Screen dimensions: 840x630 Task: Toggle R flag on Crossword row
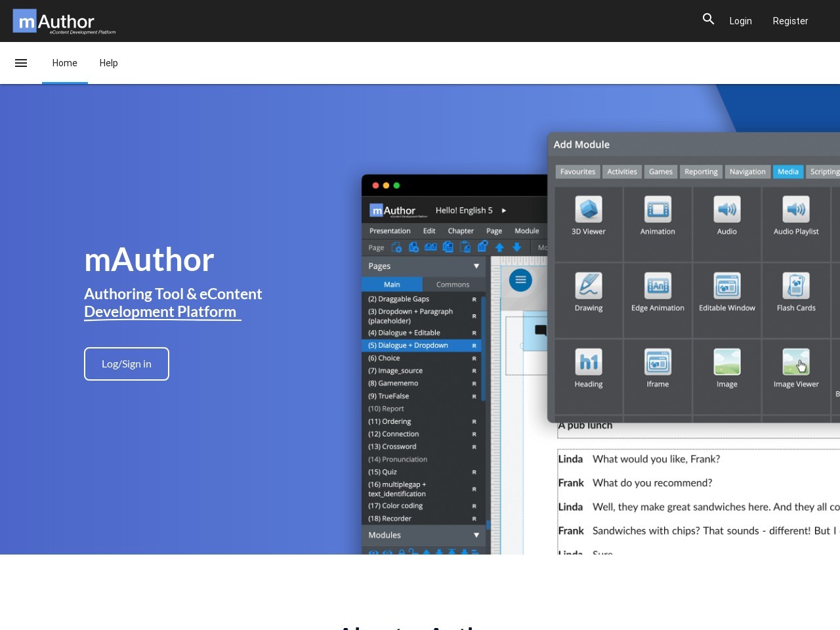474,447
